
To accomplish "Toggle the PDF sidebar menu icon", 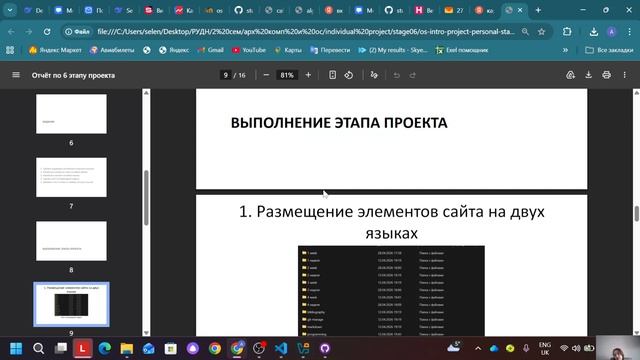I will pos(16,75).
